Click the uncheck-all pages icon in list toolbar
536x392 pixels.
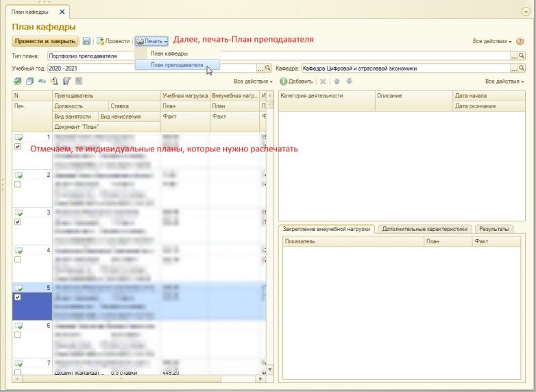pos(29,82)
